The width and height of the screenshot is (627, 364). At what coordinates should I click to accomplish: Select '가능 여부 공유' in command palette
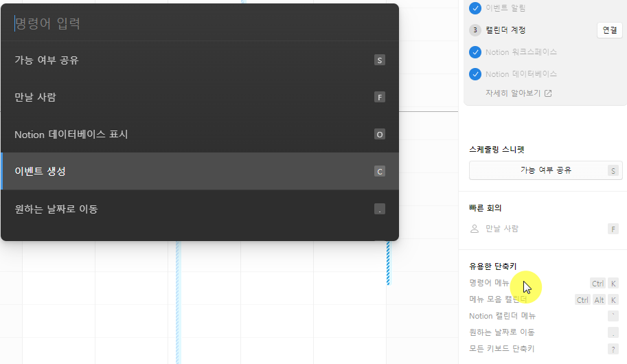[x=200, y=60]
